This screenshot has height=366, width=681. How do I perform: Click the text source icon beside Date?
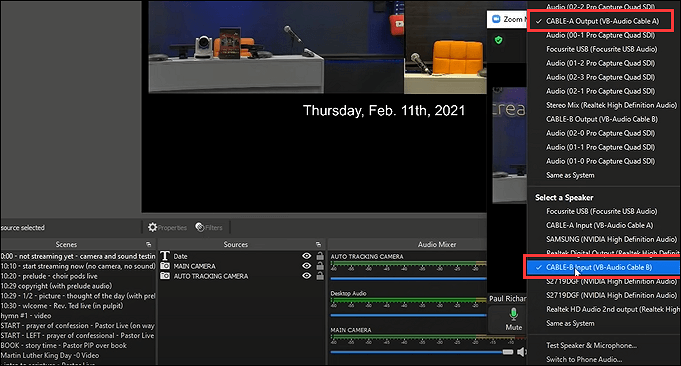[x=165, y=256]
